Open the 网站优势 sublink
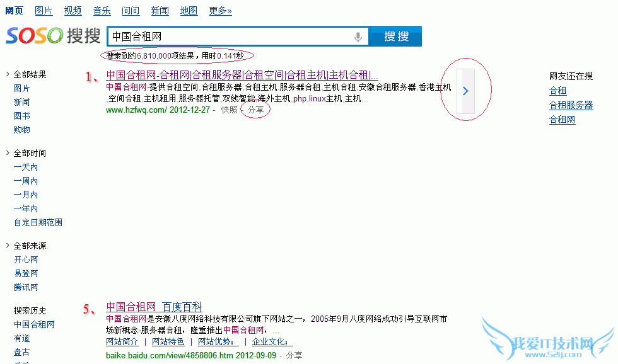Image resolution: width=618 pixels, height=364 pixels. [x=218, y=341]
